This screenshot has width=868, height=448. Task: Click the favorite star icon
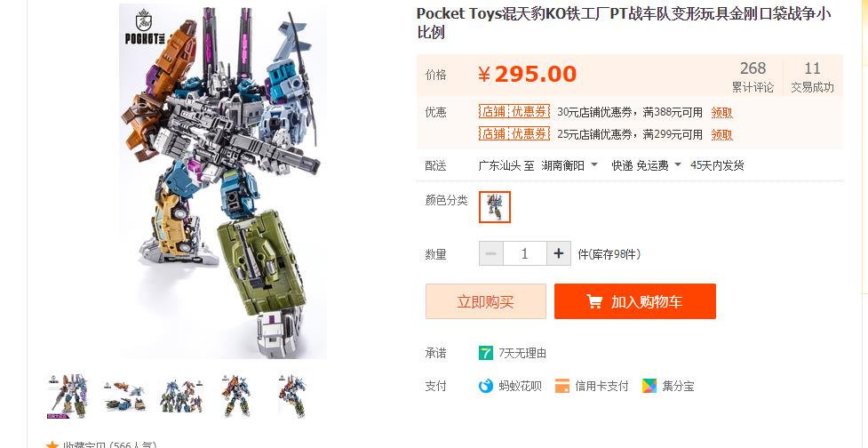click(52, 444)
